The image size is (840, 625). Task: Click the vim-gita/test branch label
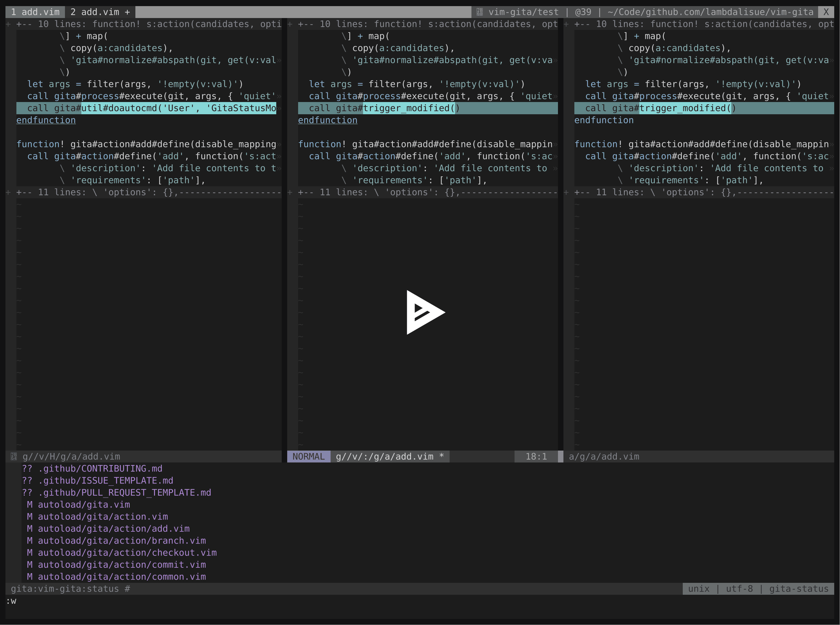(524, 12)
